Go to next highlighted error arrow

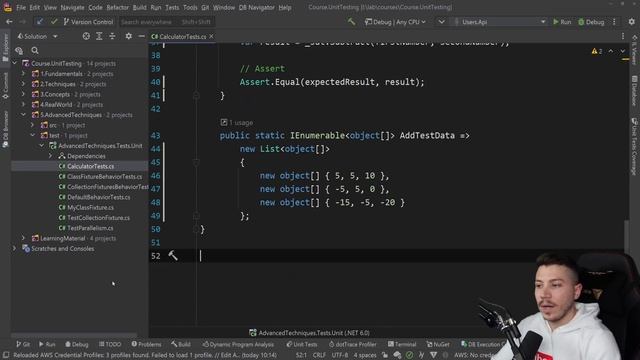click(x=622, y=51)
